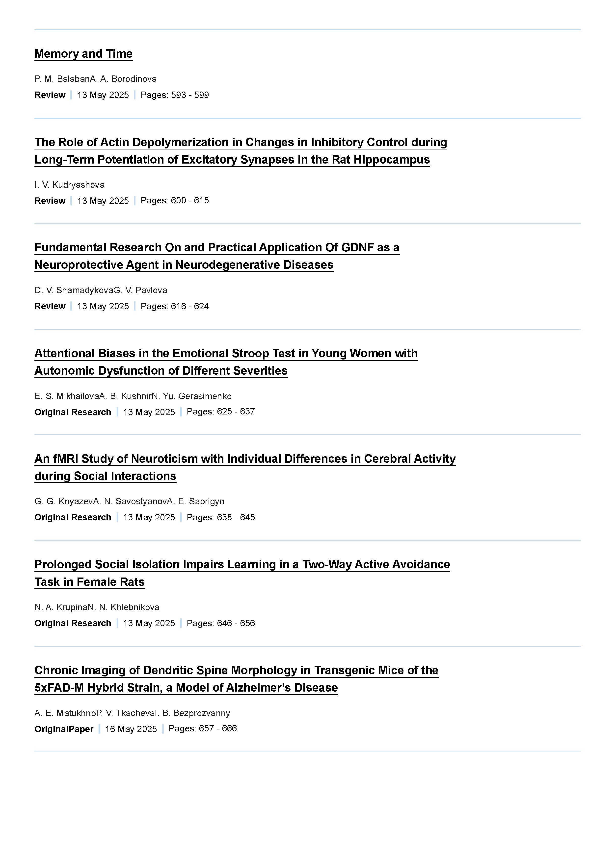
Task: Open the "Memory and Time" article
Action: [83, 54]
